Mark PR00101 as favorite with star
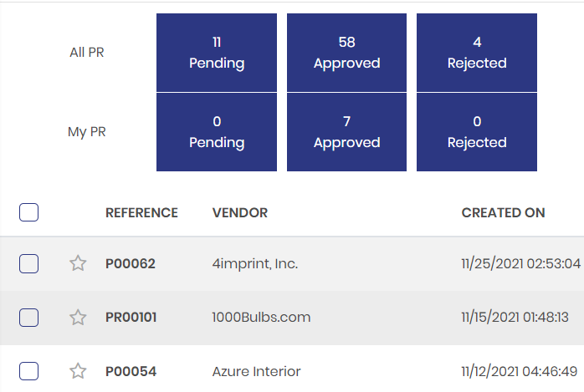Image resolution: width=584 pixels, height=392 pixels. coord(78,318)
